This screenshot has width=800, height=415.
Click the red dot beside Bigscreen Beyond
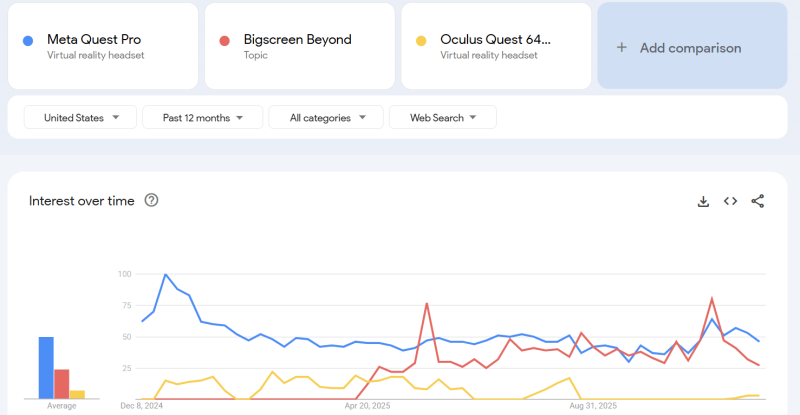point(225,41)
